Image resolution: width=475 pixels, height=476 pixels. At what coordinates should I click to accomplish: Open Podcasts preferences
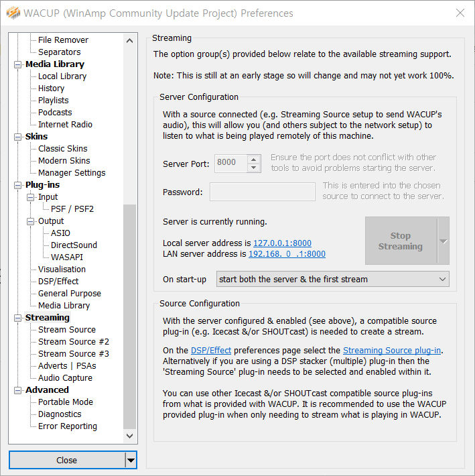(x=55, y=113)
